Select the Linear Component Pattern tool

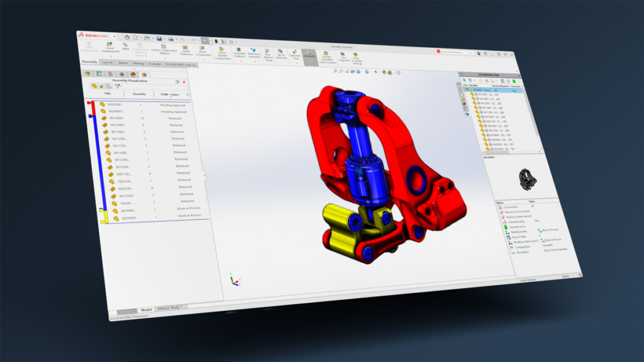[164, 47]
